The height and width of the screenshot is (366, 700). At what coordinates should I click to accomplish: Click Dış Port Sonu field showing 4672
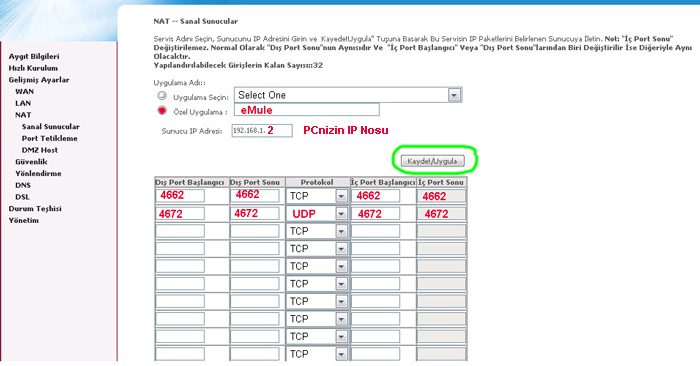[x=255, y=213]
